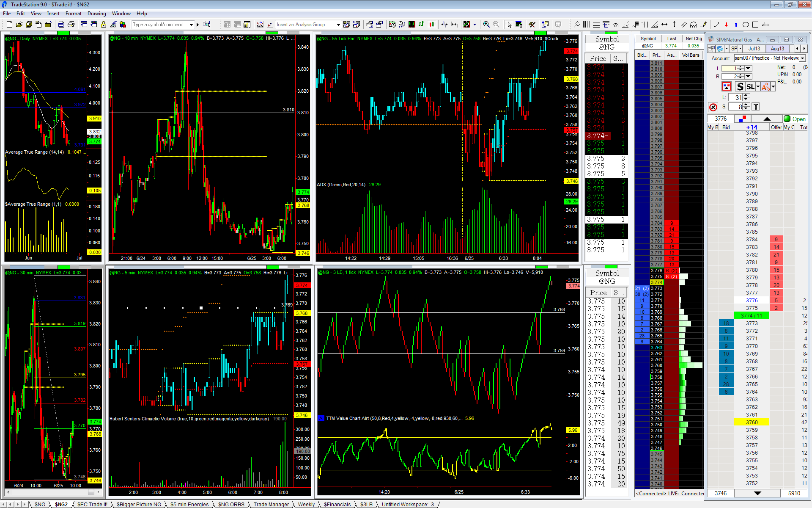Increase the L 31 stepper value
This screenshot has width=812, height=508.
pos(746,96)
